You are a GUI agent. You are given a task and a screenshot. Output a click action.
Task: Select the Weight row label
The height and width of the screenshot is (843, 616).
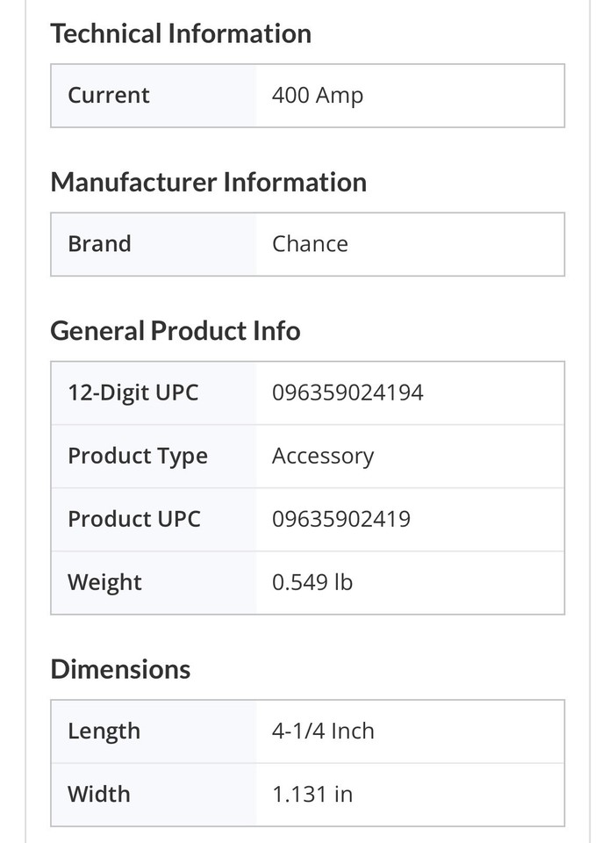tap(104, 582)
